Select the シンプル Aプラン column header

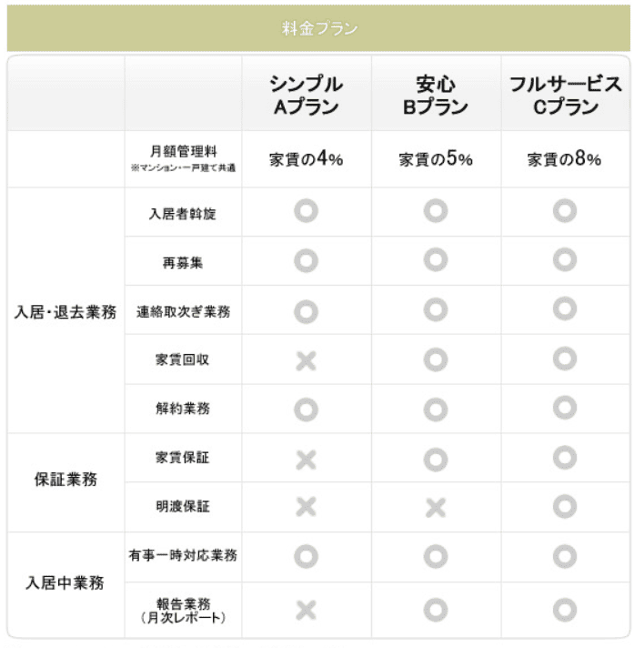(x=307, y=95)
